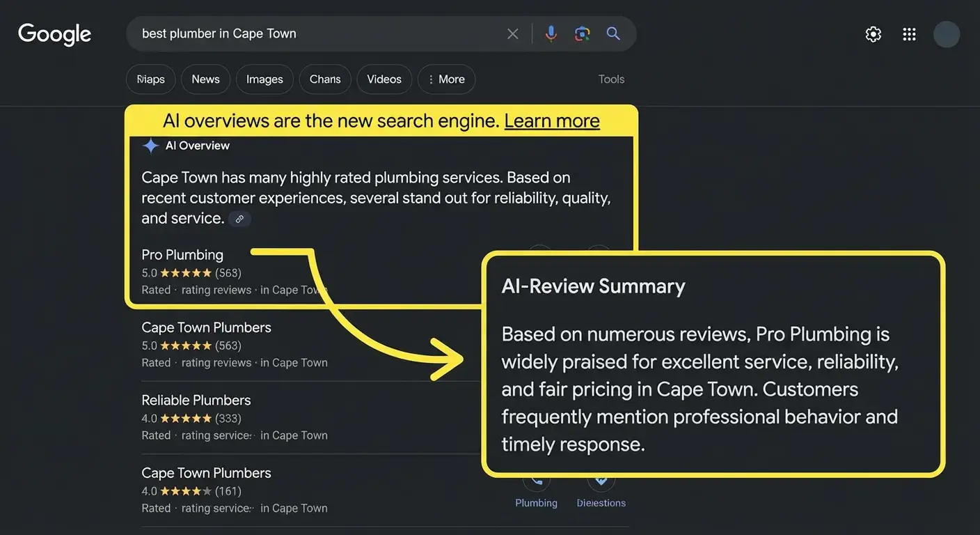Viewport: 980px width, 535px height.
Task: Open Google Lens image search icon
Action: 583,33
